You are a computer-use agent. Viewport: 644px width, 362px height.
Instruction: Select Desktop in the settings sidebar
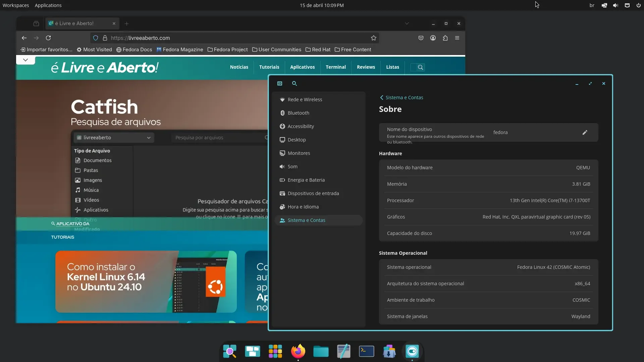(x=318, y=140)
